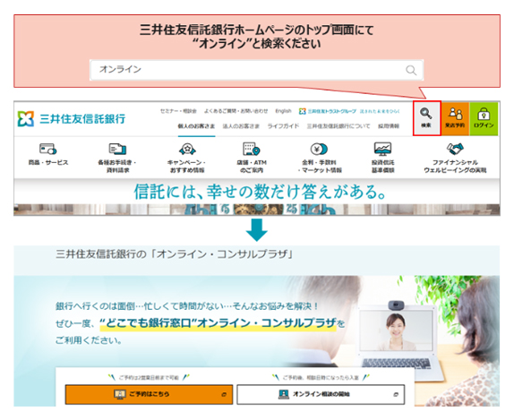Open the セミナー・相談会 link
514x420 pixels.
coord(178,111)
